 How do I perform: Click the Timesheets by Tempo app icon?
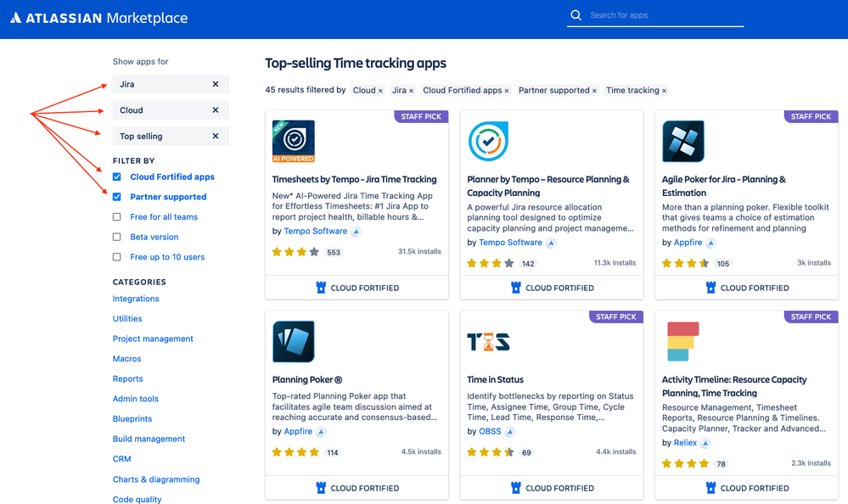[293, 141]
